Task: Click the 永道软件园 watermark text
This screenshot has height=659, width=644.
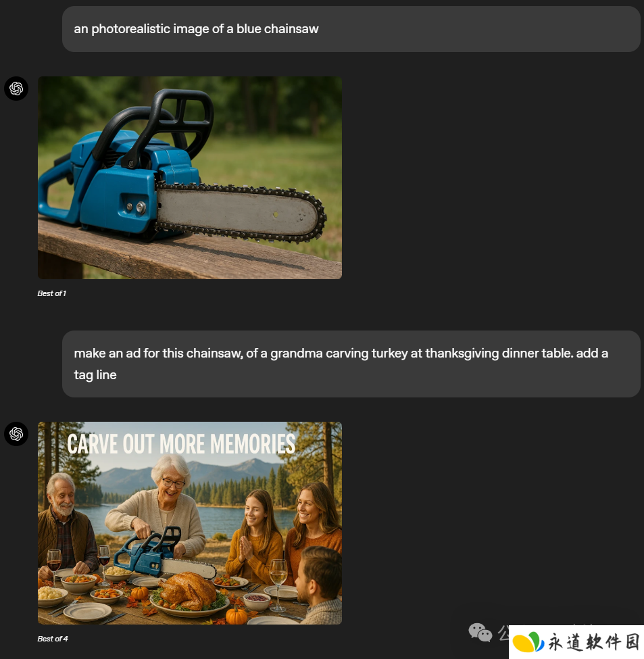Action: tap(594, 642)
